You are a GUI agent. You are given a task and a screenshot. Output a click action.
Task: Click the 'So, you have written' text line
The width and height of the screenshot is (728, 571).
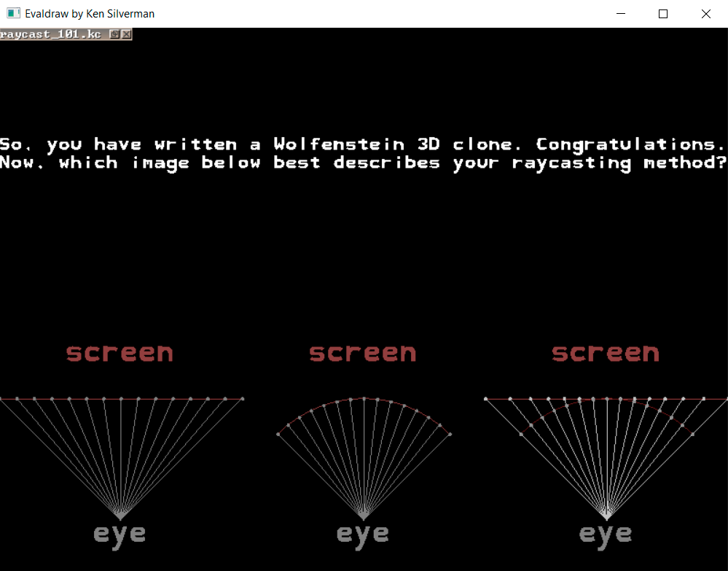[x=362, y=144]
